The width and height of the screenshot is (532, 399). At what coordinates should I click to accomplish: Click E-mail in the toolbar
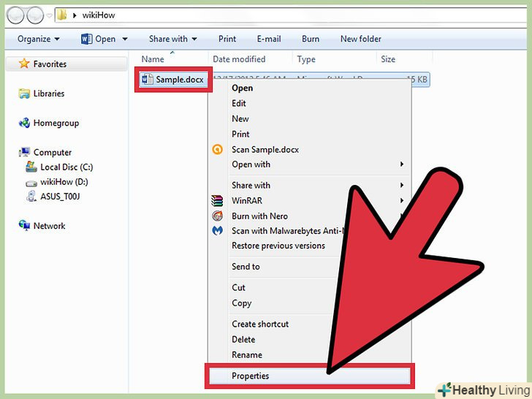pyautogui.click(x=269, y=39)
